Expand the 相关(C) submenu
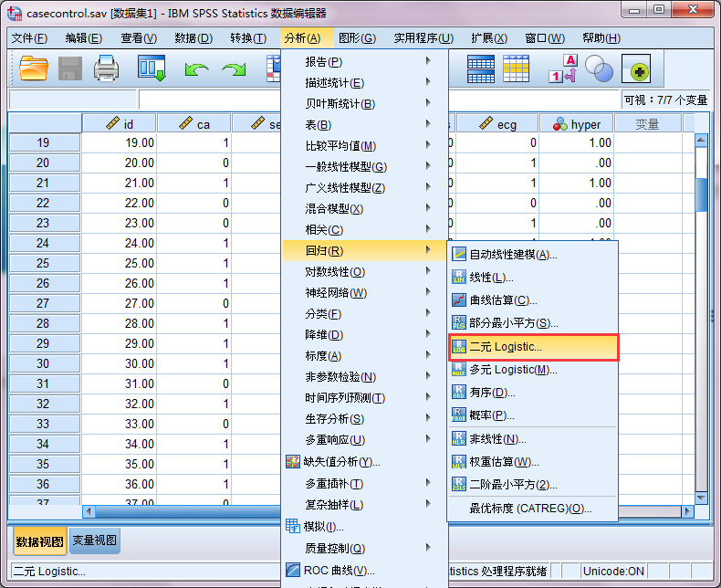 pos(365,229)
